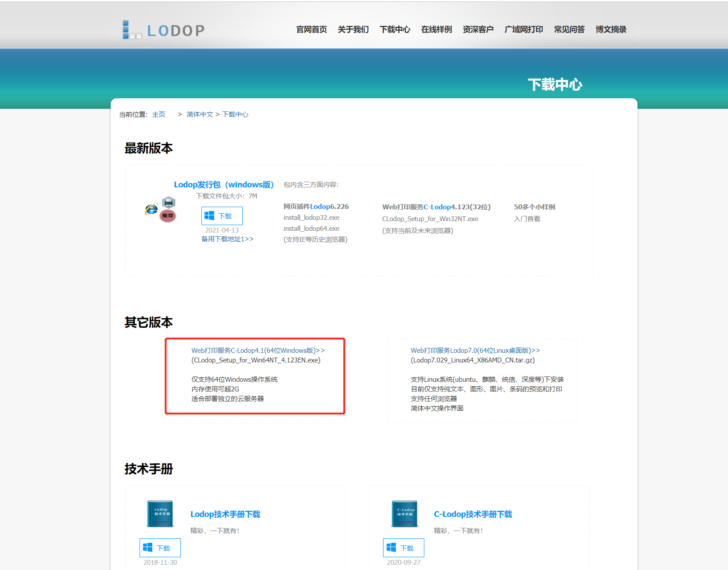Download the Lodop manual dated 2018-11-30
Screen dimensions: 728x570
coord(160,548)
